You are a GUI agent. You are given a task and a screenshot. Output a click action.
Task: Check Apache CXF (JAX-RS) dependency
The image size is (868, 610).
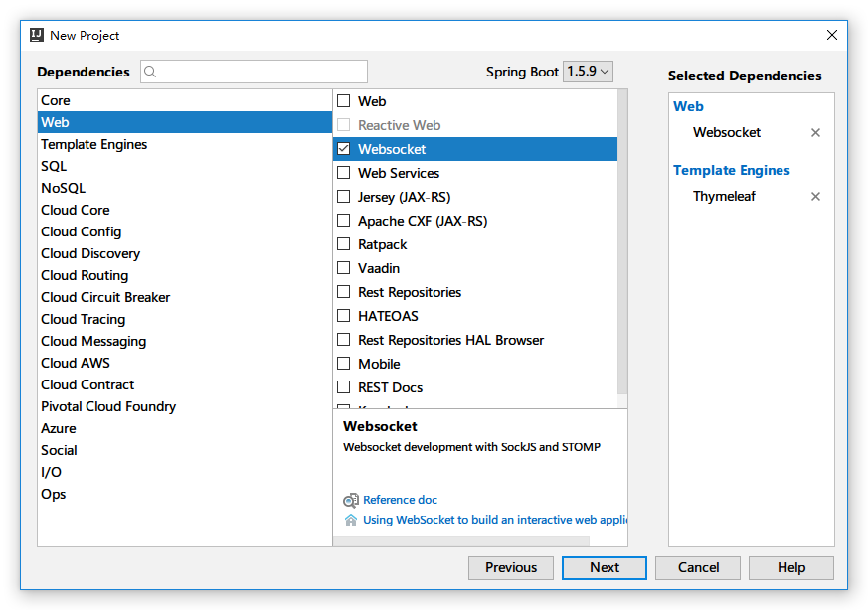[344, 221]
